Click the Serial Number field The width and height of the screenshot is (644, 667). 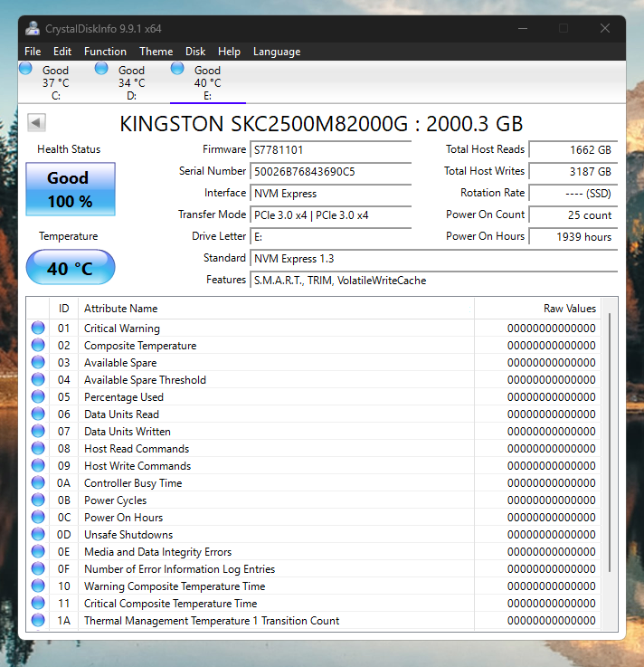[331, 171]
